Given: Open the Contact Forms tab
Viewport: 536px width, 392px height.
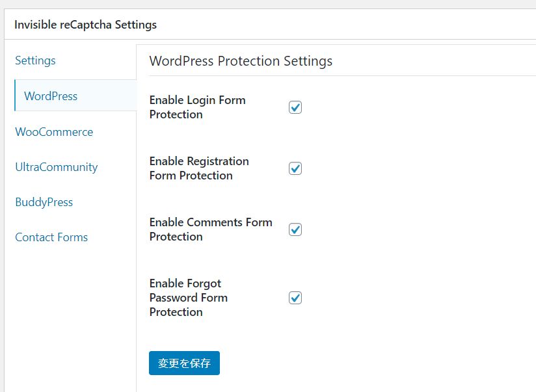Looking at the screenshot, I should (x=51, y=237).
